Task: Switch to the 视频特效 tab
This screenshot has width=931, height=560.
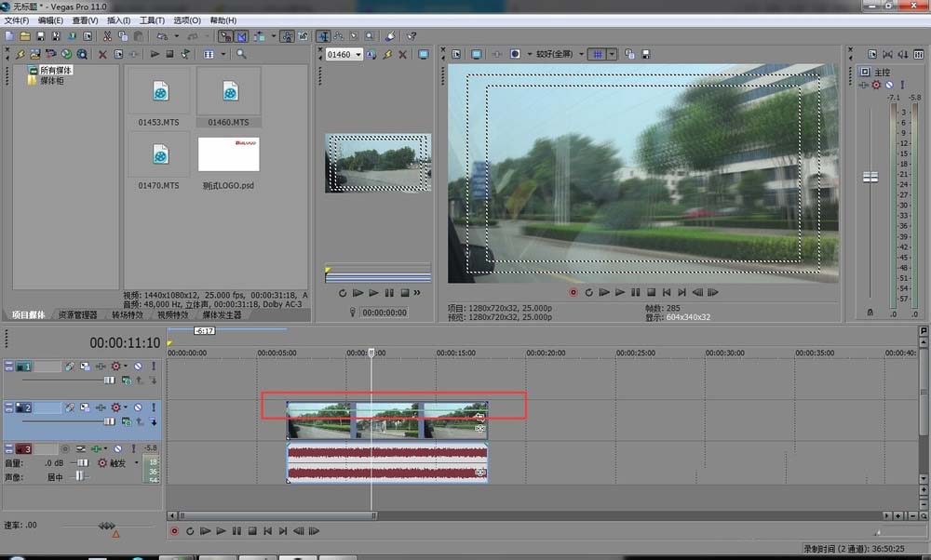Action: tap(173, 315)
